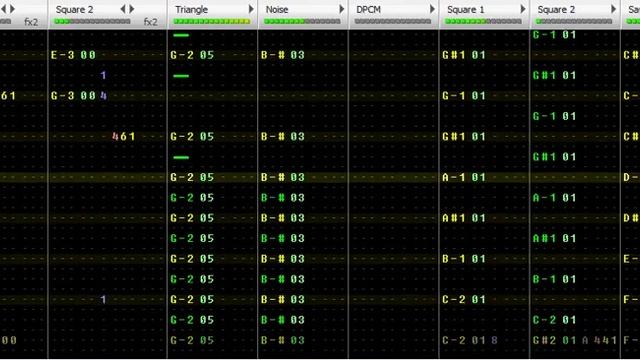Collapse an effect column on Square 2 with fx2

click(123, 9)
